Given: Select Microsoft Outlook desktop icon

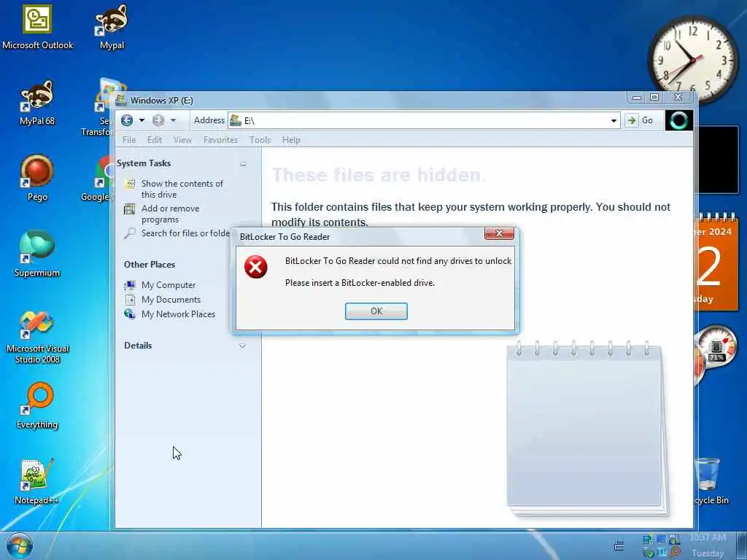Looking at the screenshot, I should pos(37,28).
